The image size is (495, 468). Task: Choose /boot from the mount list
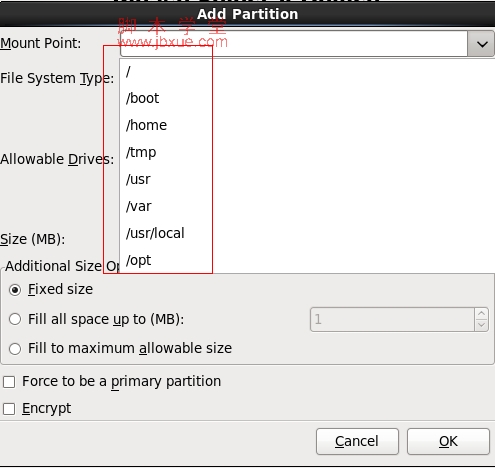[x=307, y=98]
